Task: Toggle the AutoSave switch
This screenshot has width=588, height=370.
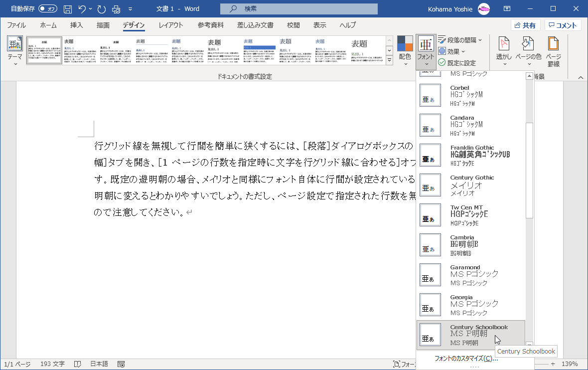Action: [48, 8]
